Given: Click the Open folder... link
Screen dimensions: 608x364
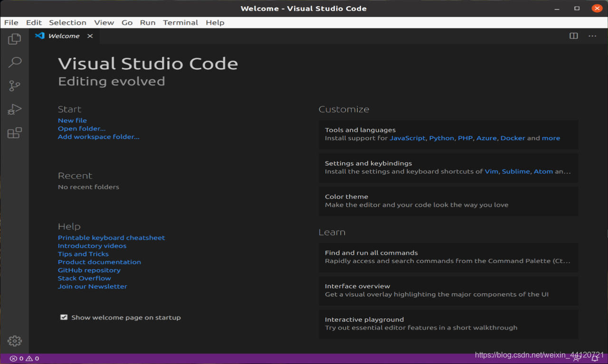Looking at the screenshot, I should pyautogui.click(x=82, y=129).
